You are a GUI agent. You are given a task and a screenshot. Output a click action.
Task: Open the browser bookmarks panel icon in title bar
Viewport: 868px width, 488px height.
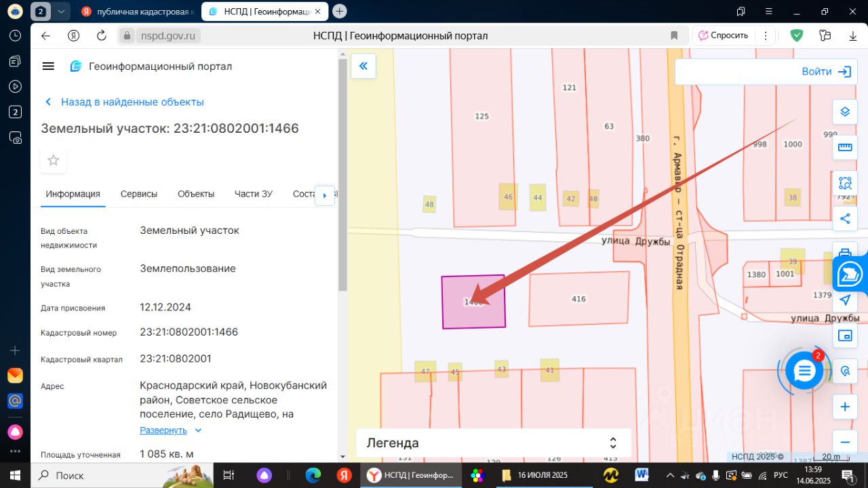coord(741,12)
